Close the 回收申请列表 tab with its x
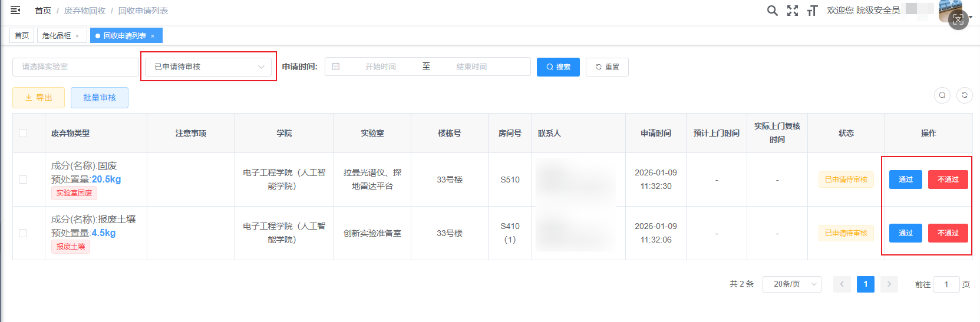 (153, 36)
